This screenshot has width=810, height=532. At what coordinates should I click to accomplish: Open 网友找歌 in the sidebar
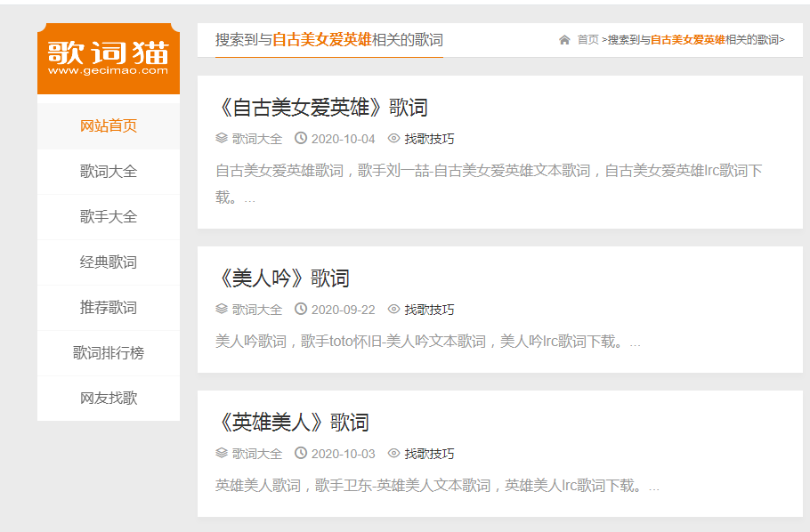pos(109,399)
